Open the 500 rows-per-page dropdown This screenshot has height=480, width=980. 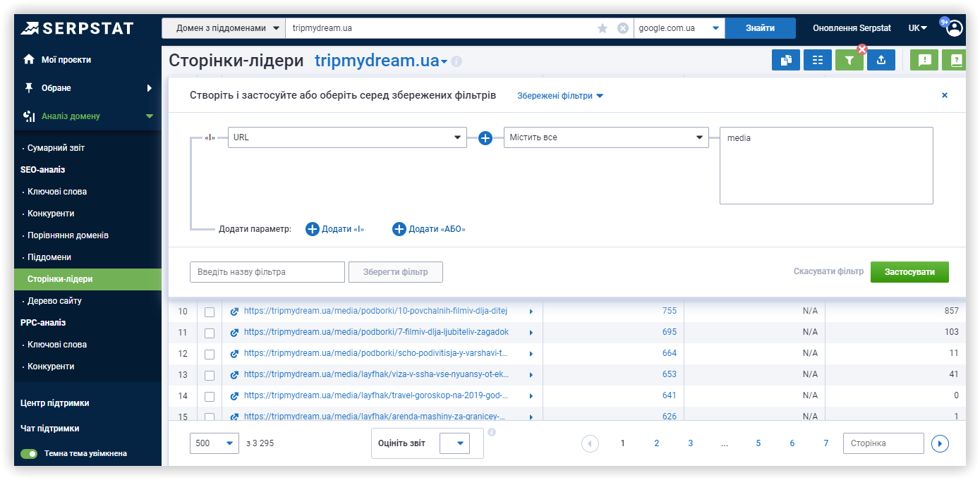pyautogui.click(x=214, y=443)
